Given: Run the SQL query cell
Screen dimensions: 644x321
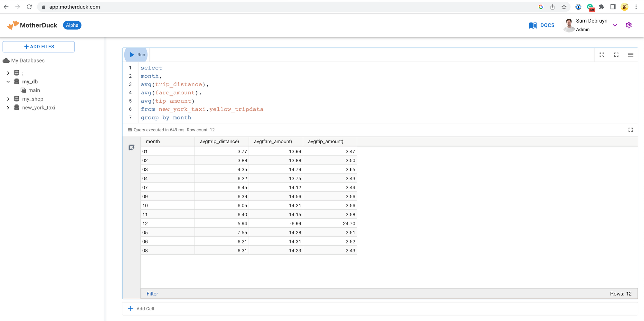Looking at the screenshot, I should pos(137,55).
